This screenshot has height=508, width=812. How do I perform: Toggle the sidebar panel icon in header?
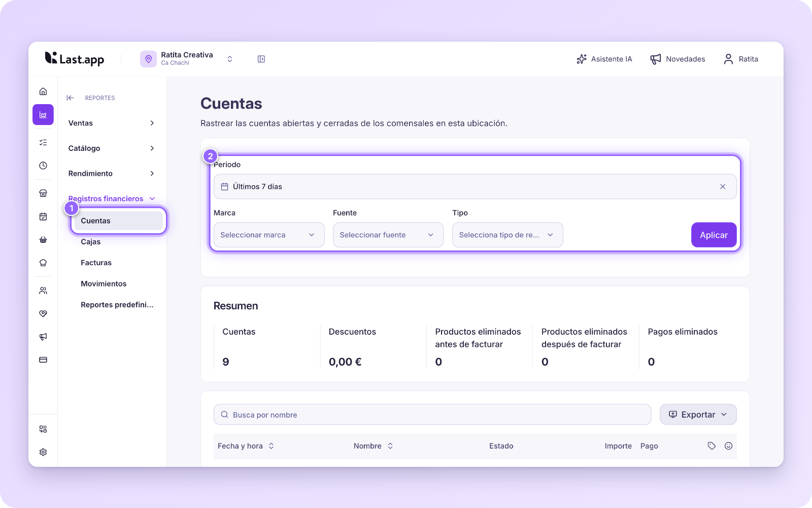tap(261, 59)
